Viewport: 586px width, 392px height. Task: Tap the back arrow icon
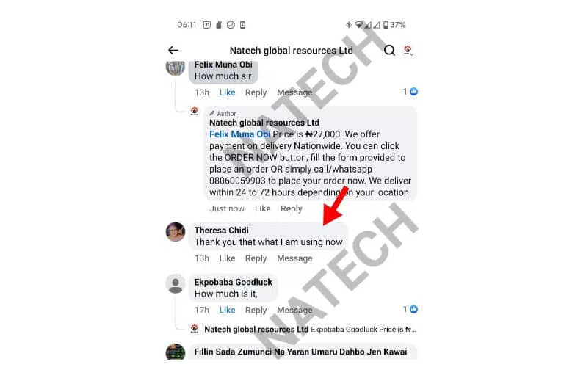click(173, 50)
